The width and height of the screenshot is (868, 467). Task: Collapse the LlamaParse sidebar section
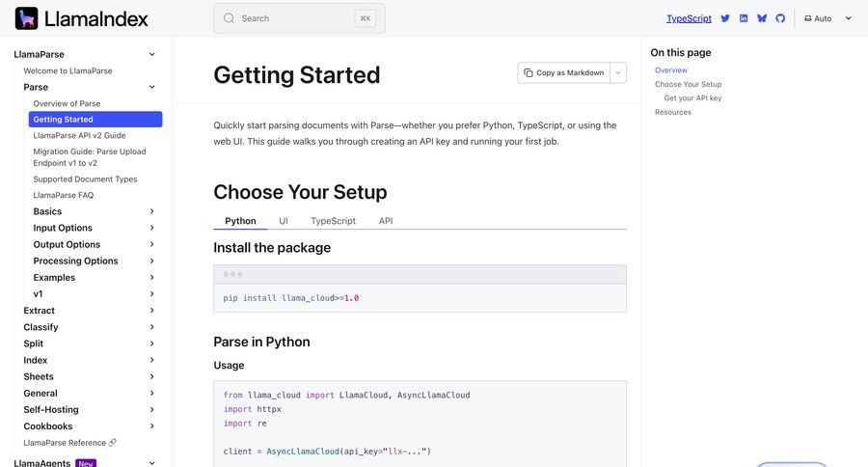click(151, 54)
